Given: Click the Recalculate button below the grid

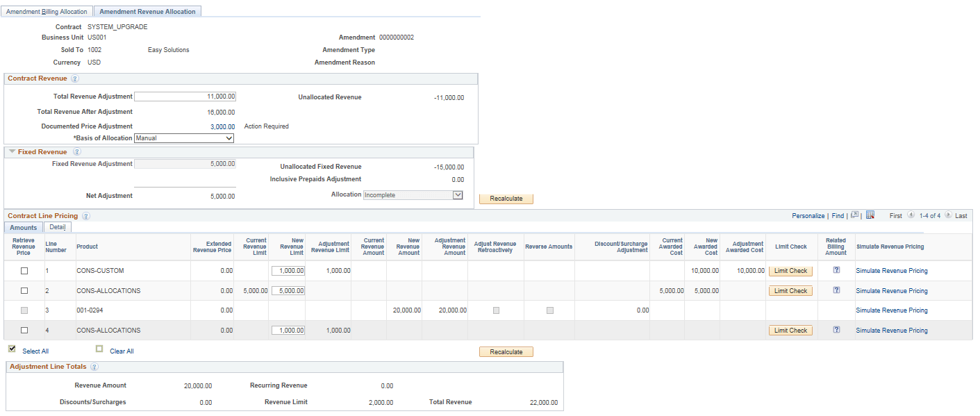Looking at the screenshot, I should (x=506, y=351).
